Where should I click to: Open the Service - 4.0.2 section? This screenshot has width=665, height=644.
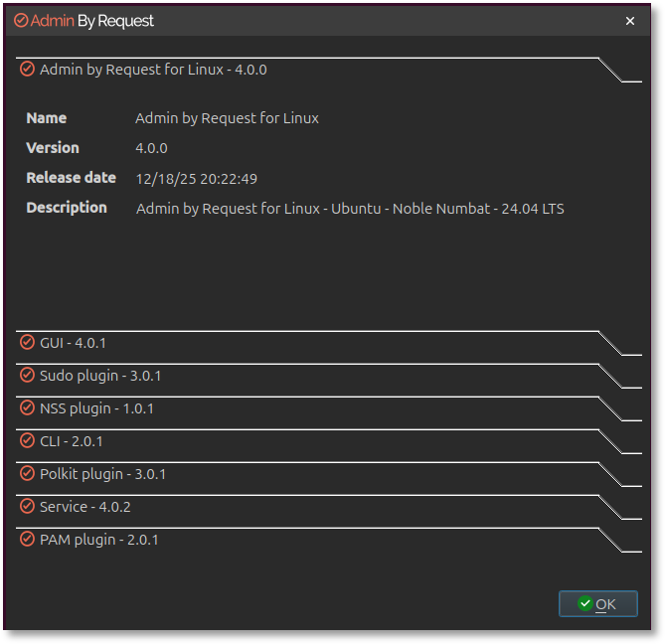click(85, 507)
